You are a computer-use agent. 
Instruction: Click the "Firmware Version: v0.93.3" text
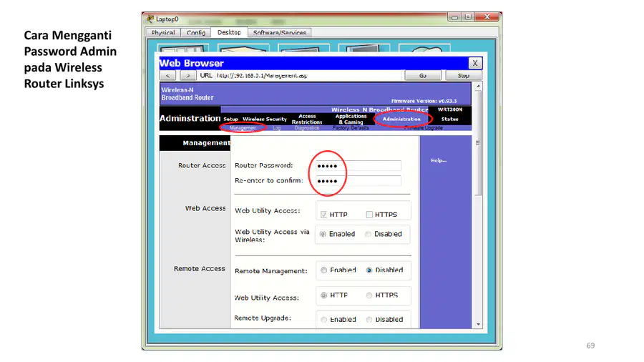click(x=424, y=101)
